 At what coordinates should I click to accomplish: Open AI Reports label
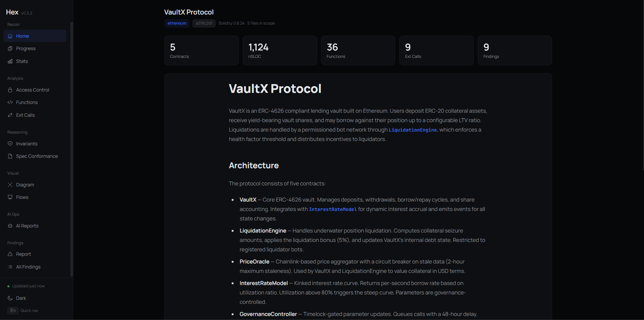click(27, 226)
